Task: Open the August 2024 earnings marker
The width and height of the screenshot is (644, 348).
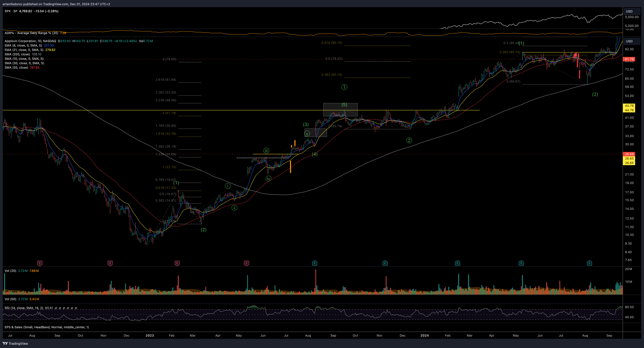Action: point(589,263)
